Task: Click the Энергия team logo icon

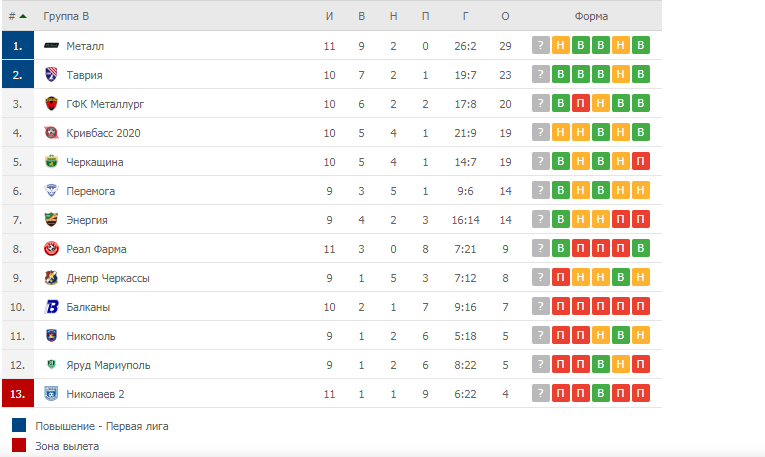Action: click(x=52, y=220)
